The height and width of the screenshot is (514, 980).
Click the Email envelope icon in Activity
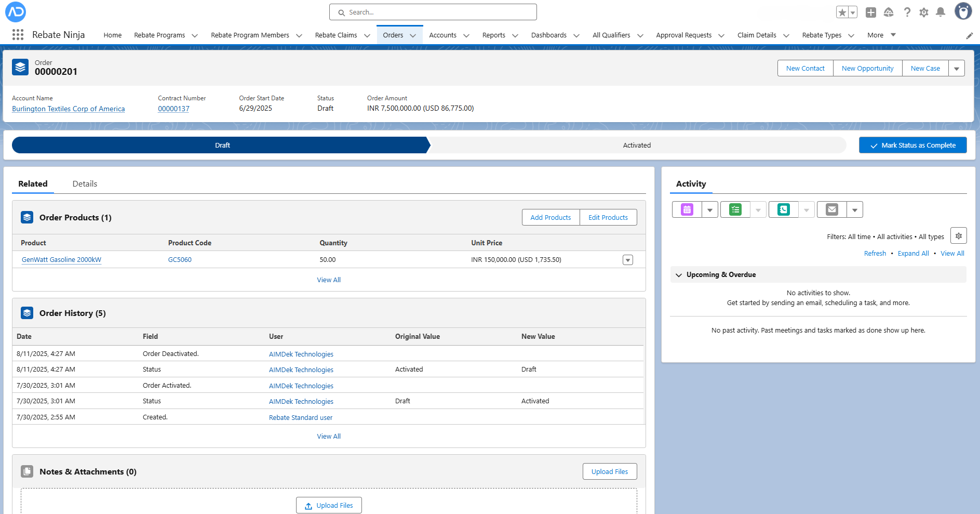coord(831,209)
